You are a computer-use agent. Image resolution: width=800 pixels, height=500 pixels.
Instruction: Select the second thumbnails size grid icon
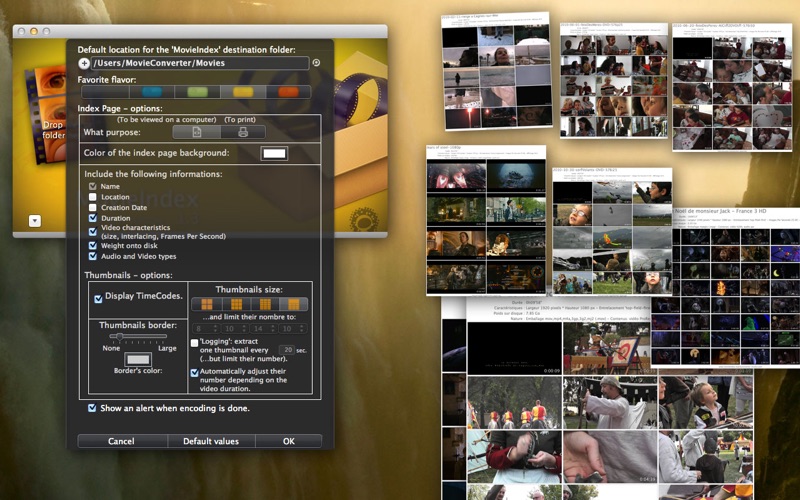(x=236, y=305)
